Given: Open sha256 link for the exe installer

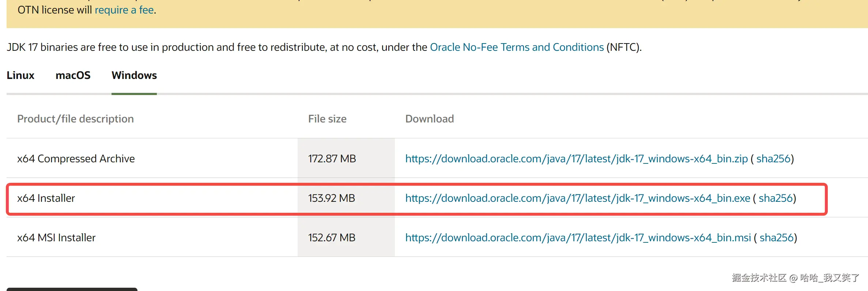Looking at the screenshot, I should point(775,198).
